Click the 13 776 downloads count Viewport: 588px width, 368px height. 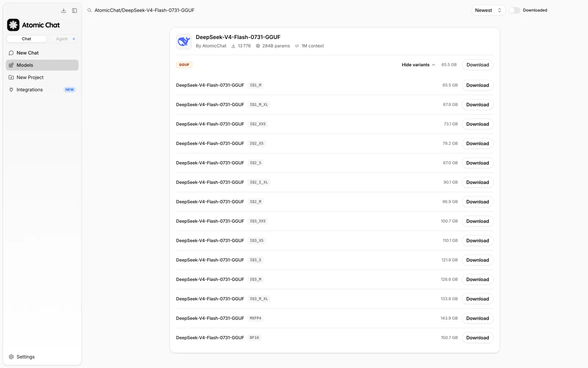tap(244, 46)
